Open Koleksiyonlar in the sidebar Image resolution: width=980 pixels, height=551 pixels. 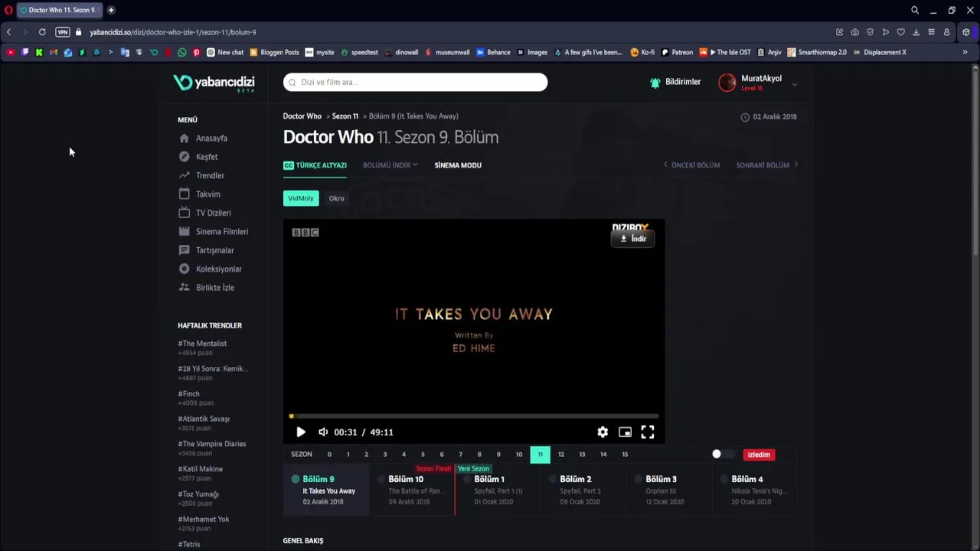pyautogui.click(x=210, y=269)
